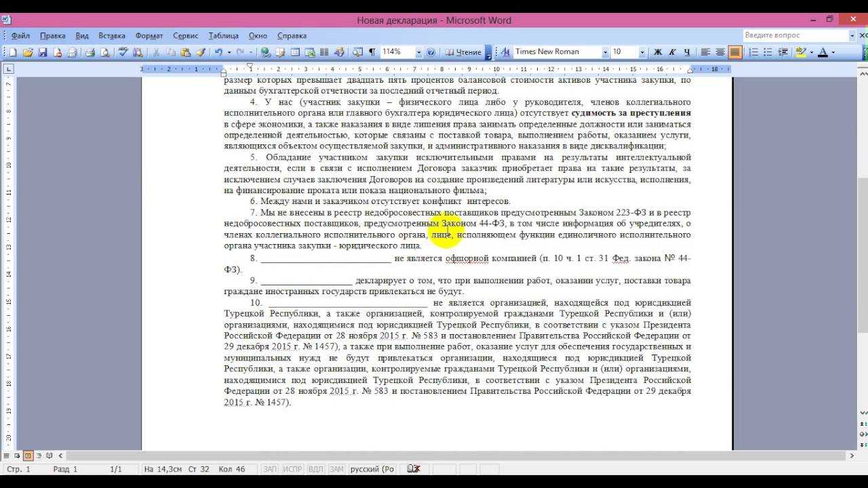Expand highlight color dropdown arrow
Viewport: 868px width, 488px height.
coord(811,52)
